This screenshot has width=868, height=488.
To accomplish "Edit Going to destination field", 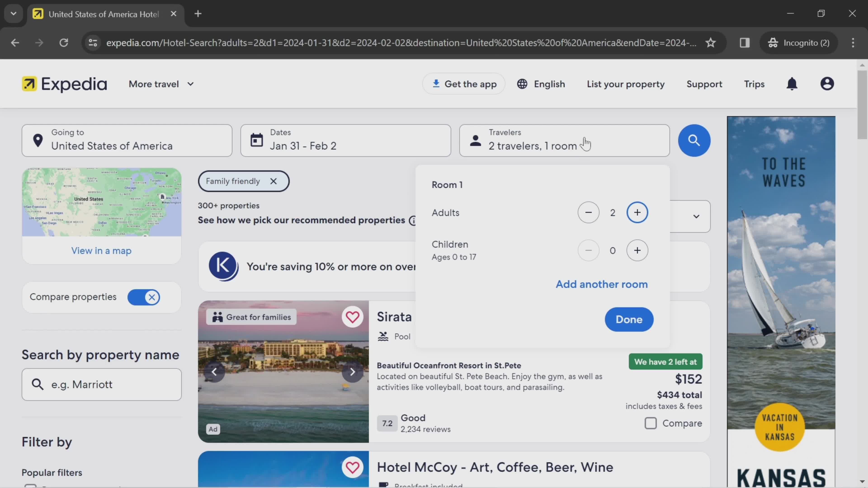I will coord(127,141).
